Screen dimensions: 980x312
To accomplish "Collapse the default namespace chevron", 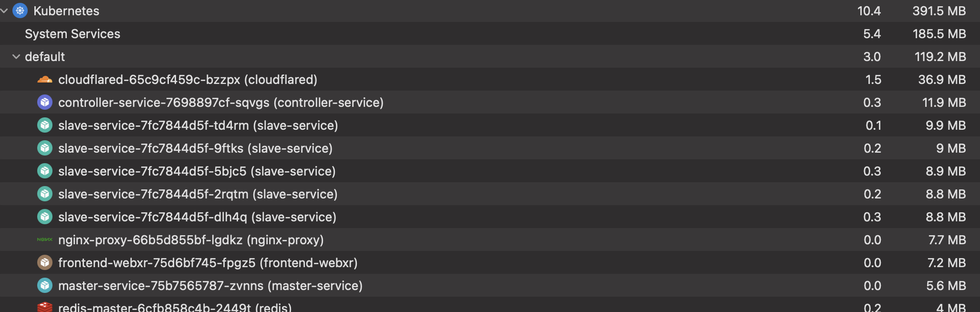I will point(16,57).
